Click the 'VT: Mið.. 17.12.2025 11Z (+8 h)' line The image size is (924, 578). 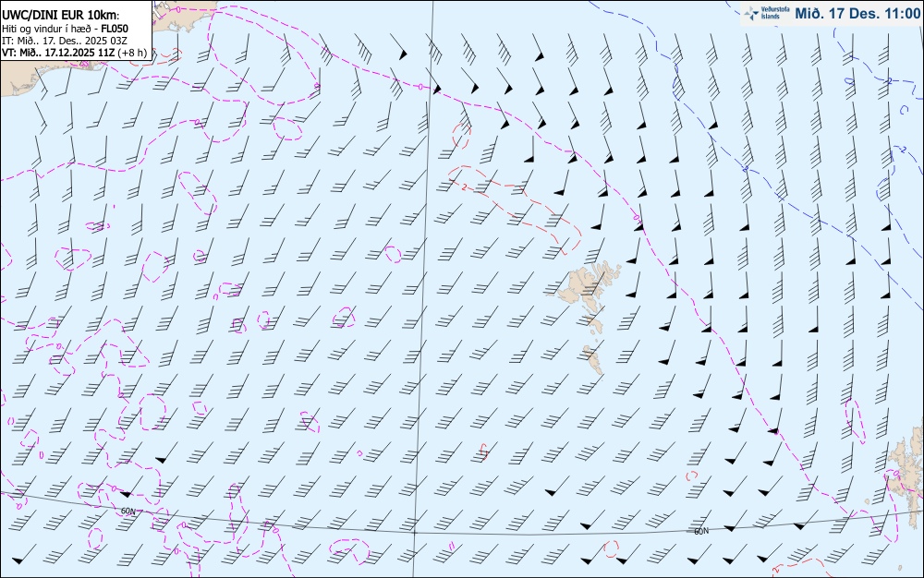(74, 53)
